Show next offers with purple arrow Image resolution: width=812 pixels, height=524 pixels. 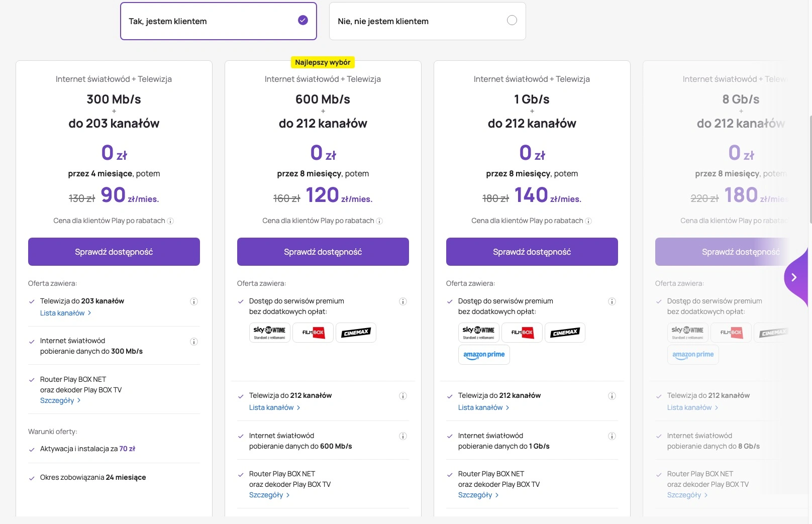[794, 277]
